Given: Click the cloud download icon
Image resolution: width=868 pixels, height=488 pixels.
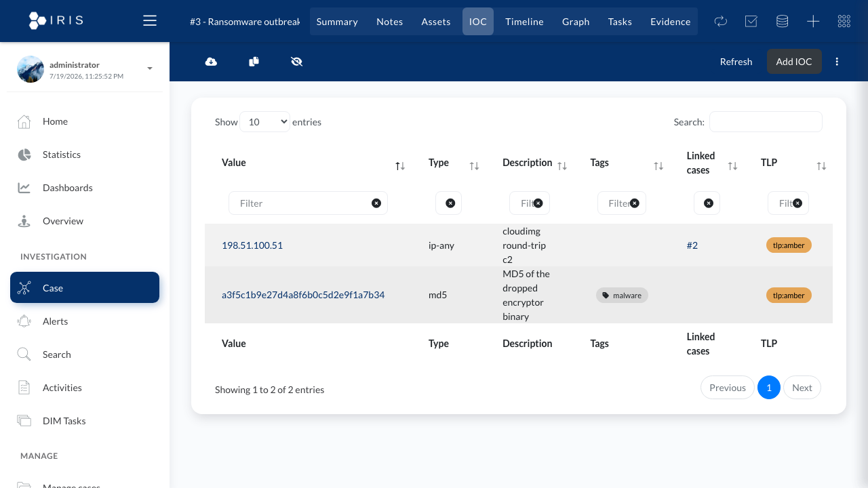Looking at the screenshot, I should tap(211, 62).
